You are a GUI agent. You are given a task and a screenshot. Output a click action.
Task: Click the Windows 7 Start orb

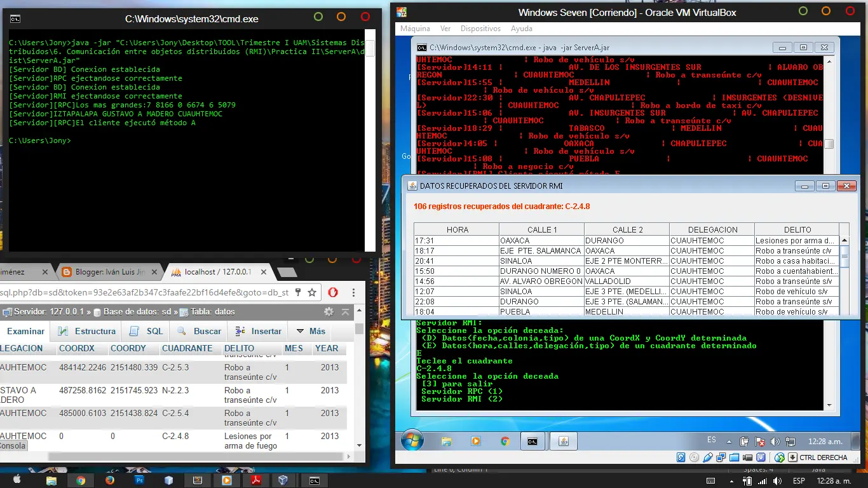(412, 440)
